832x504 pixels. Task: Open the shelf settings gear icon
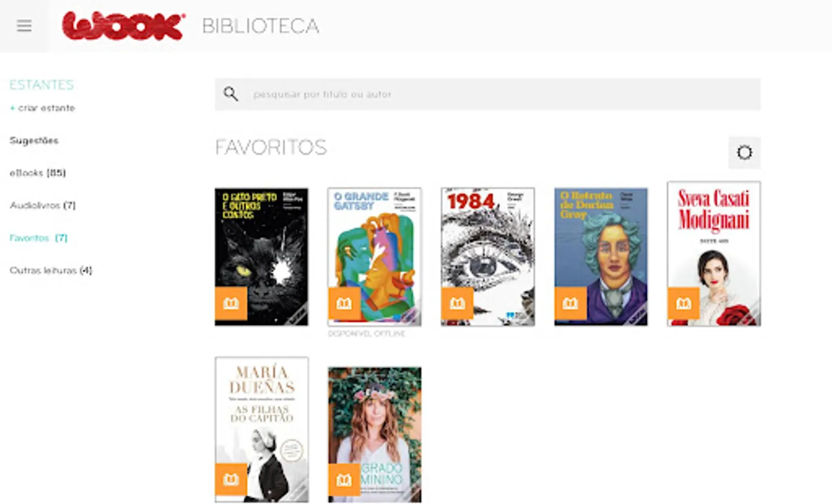[744, 152]
